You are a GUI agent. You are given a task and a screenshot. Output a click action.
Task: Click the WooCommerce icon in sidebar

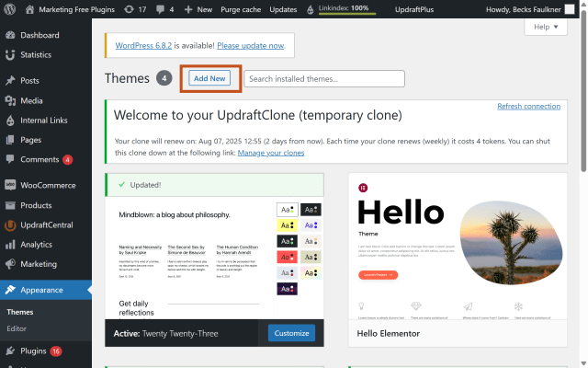[x=10, y=185]
